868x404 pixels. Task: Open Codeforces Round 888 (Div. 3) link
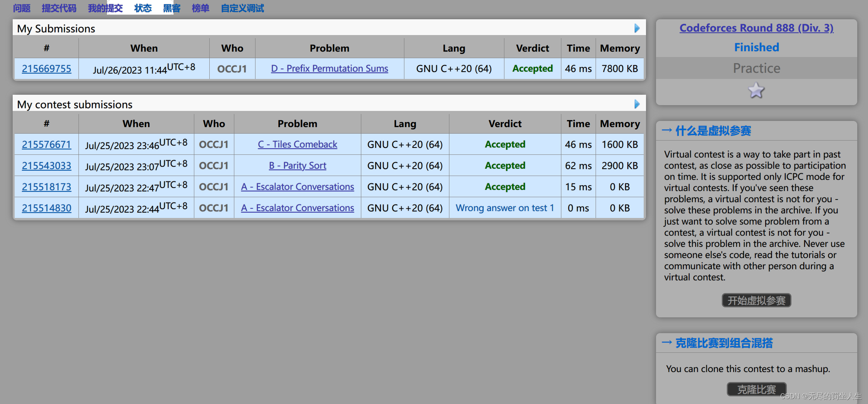[756, 28]
